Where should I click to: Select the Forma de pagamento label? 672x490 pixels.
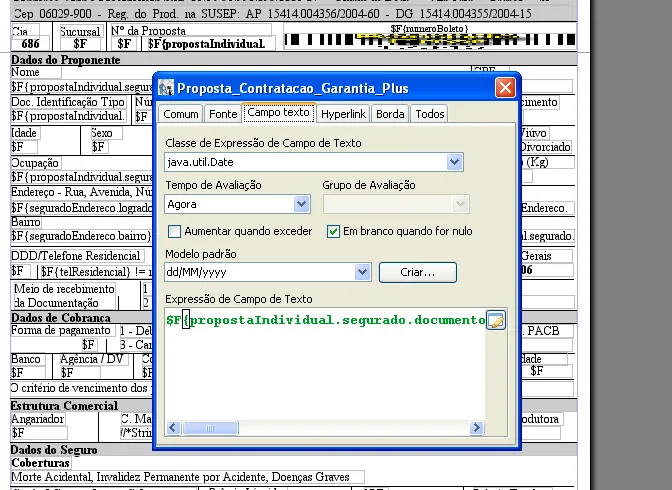click(61, 331)
